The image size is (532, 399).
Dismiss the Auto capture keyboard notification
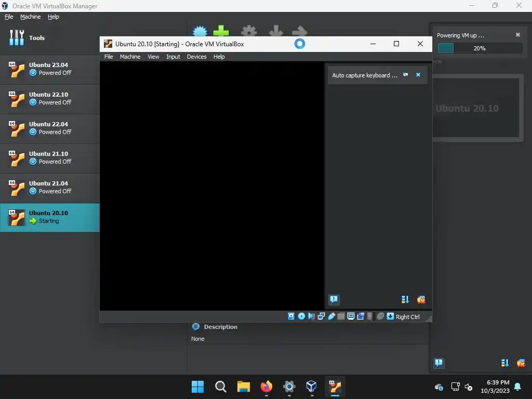tap(418, 75)
